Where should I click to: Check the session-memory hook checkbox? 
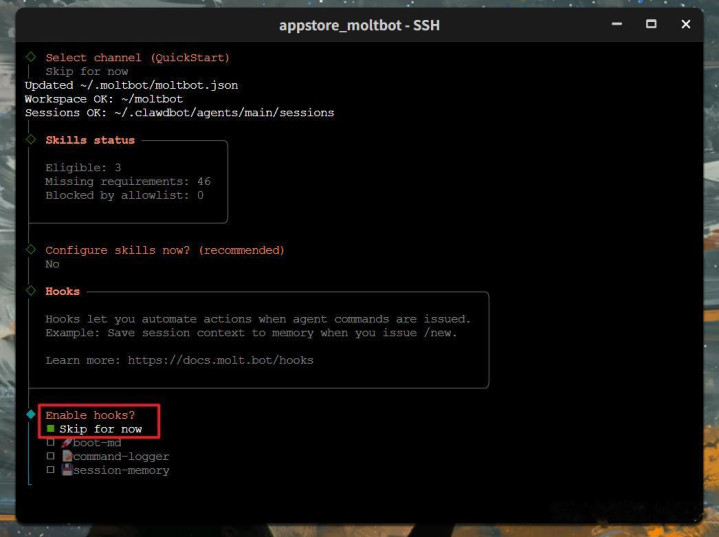click(x=50, y=471)
